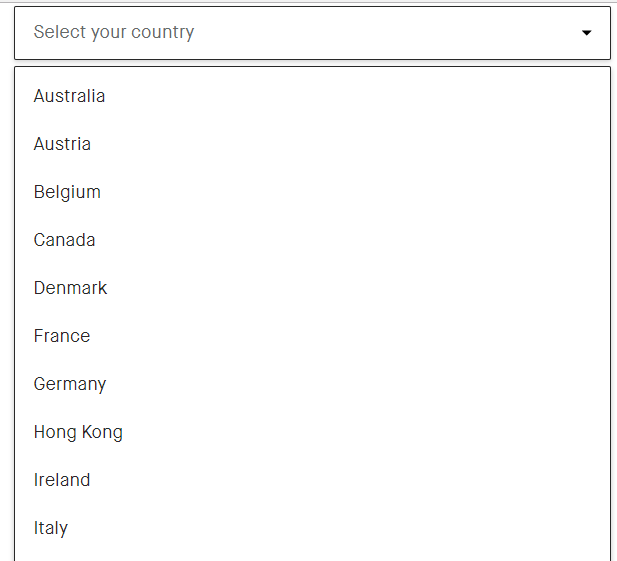617x561 pixels.
Task: Pick Italy from the dropdown list
Action: (51, 528)
